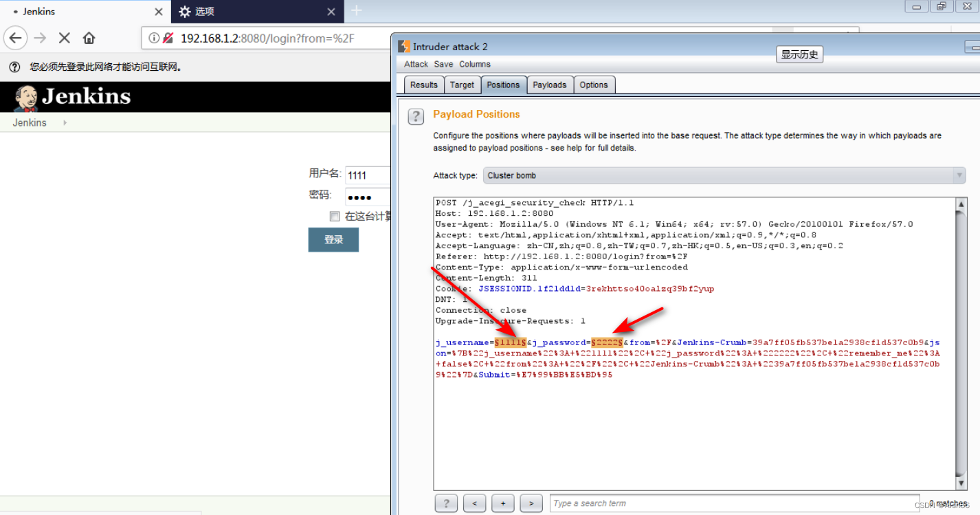The height and width of the screenshot is (515, 980).
Task: Click the insecure connection lock icon
Action: pos(168,38)
